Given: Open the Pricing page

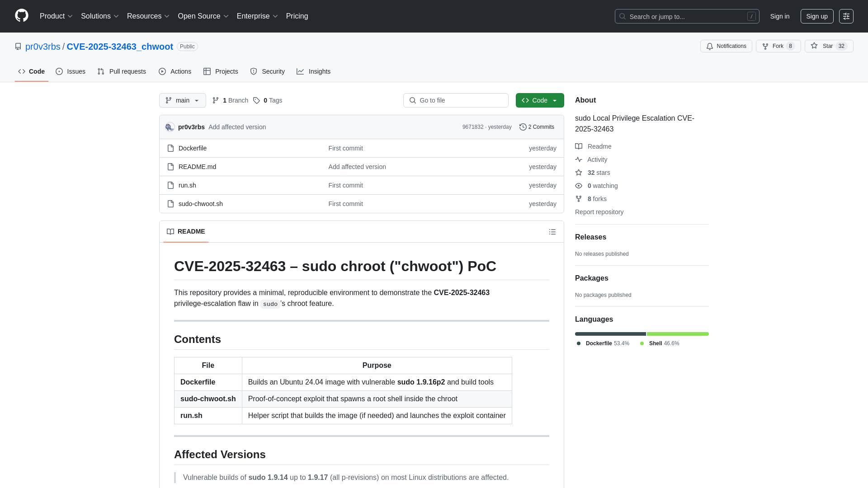Looking at the screenshot, I should (x=297, y=16).
